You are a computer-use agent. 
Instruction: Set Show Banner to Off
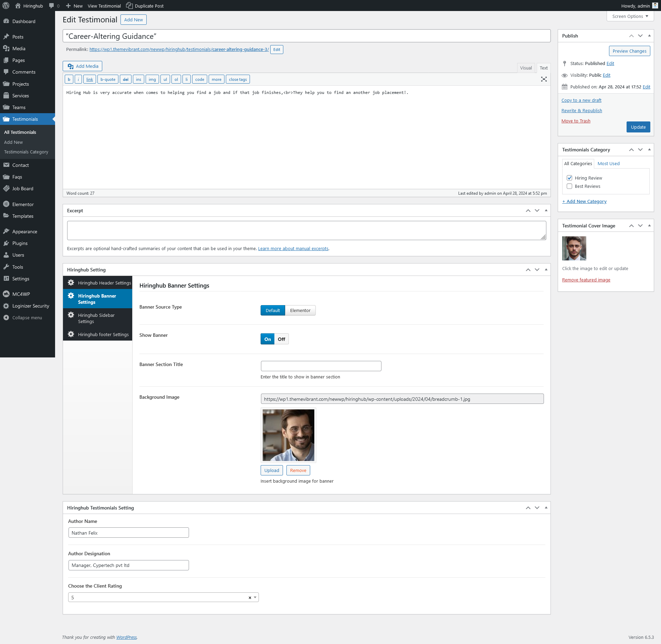click(282, 339)
